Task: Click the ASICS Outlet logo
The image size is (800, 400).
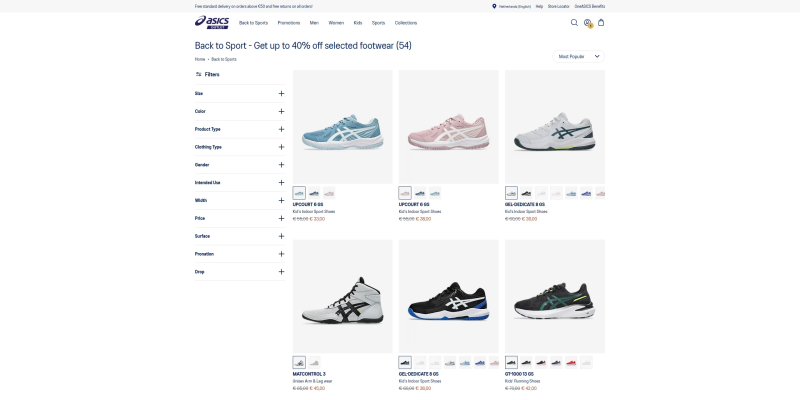Action: [x=212, y=22]
